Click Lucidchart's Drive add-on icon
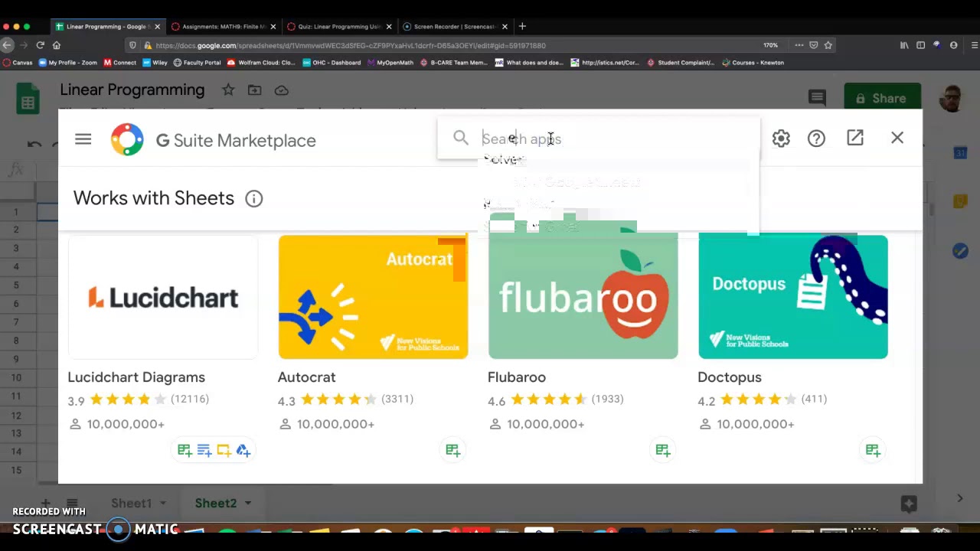The width and height of the screenshot is (980, 551). [x=243, y=450]
